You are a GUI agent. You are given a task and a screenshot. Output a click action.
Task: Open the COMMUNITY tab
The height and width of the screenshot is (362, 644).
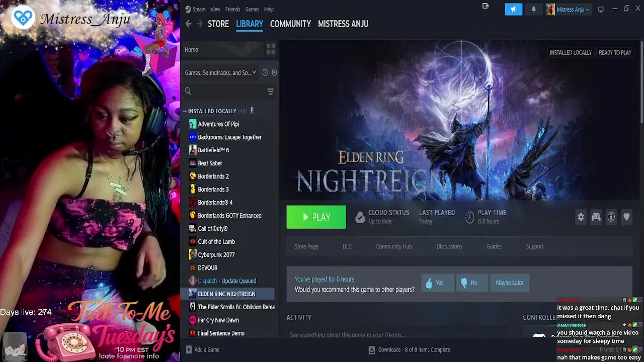tap(290, 24)
